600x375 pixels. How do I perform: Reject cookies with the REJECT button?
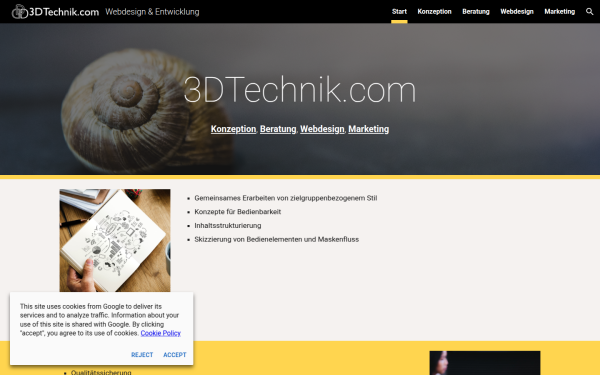tap(142, 355)
